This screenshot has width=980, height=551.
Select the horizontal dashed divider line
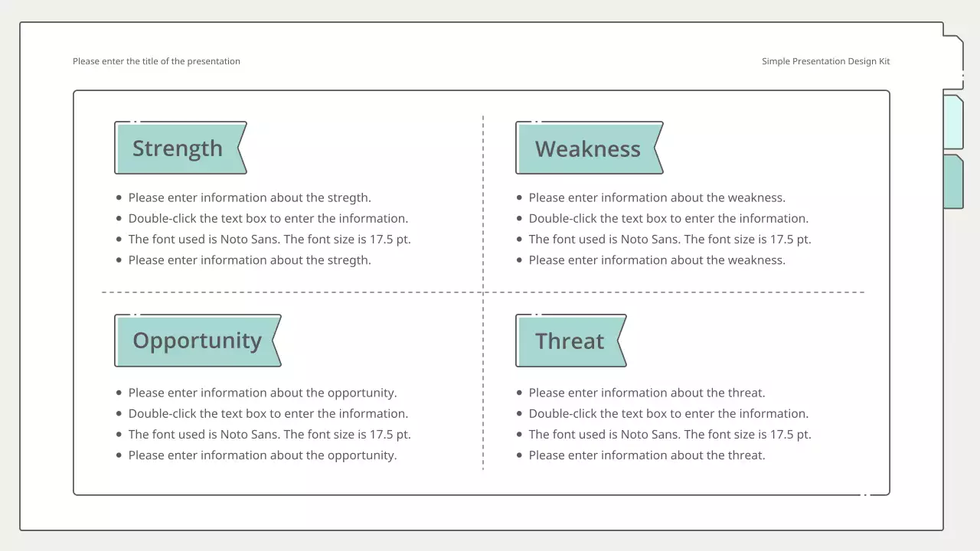pyautogui.click(x=306, y=292)
